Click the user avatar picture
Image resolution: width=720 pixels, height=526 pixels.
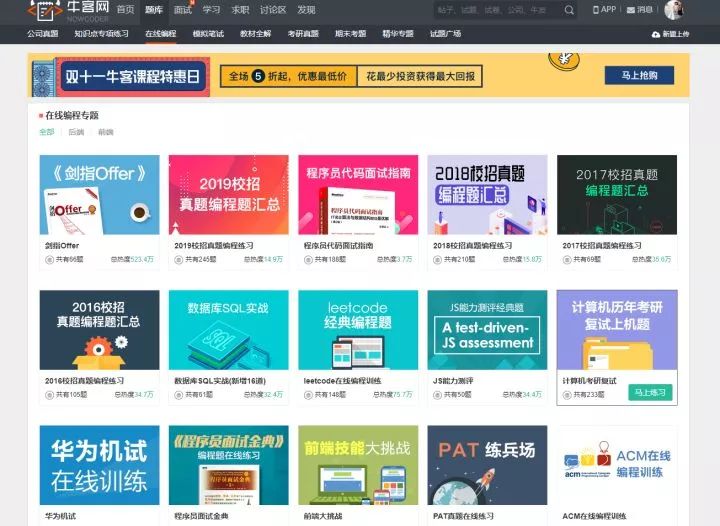[674, 10]
